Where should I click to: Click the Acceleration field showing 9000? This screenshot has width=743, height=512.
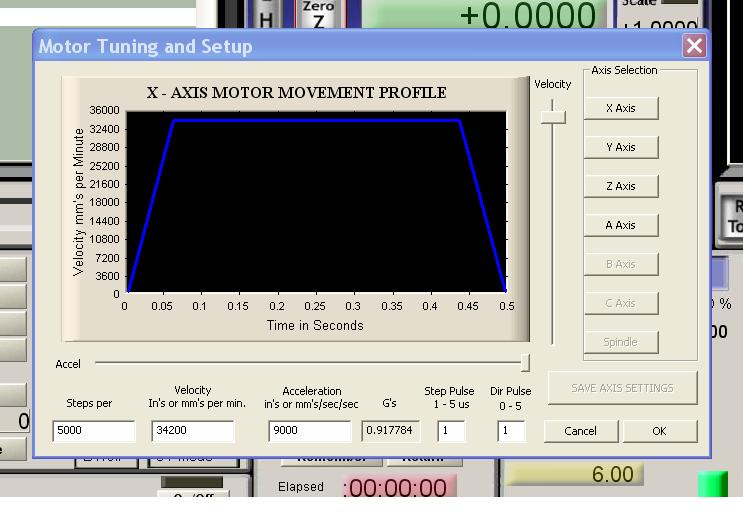click(310, 431)
